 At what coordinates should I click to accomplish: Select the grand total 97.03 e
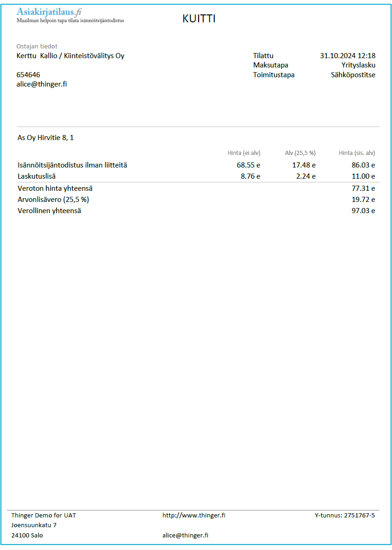pos(363,211)
